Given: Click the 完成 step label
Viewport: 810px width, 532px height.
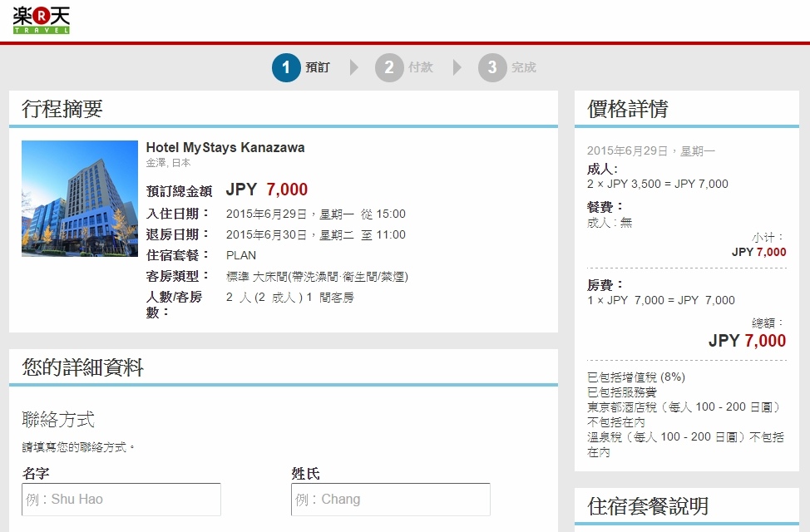Looking at the screenshot, I should pyautogui.click(x=523, y=67).
